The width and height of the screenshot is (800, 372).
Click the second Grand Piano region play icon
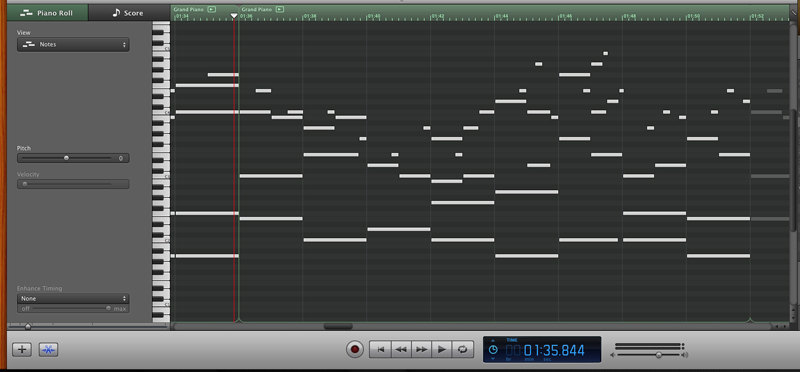pyautogui.click(x=280, y=9)
